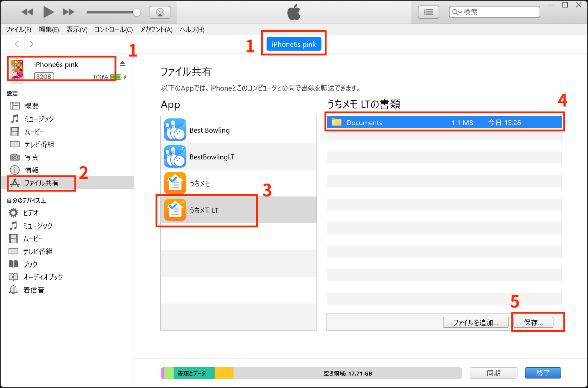Open the 表示(V) menu
Screen dimensions: 588x388
(77, 30)
